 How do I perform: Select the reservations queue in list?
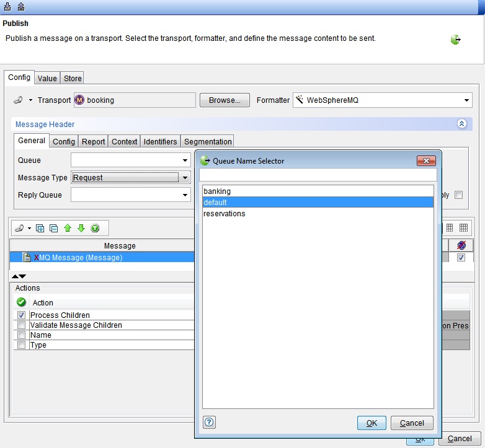click(225, 214)
